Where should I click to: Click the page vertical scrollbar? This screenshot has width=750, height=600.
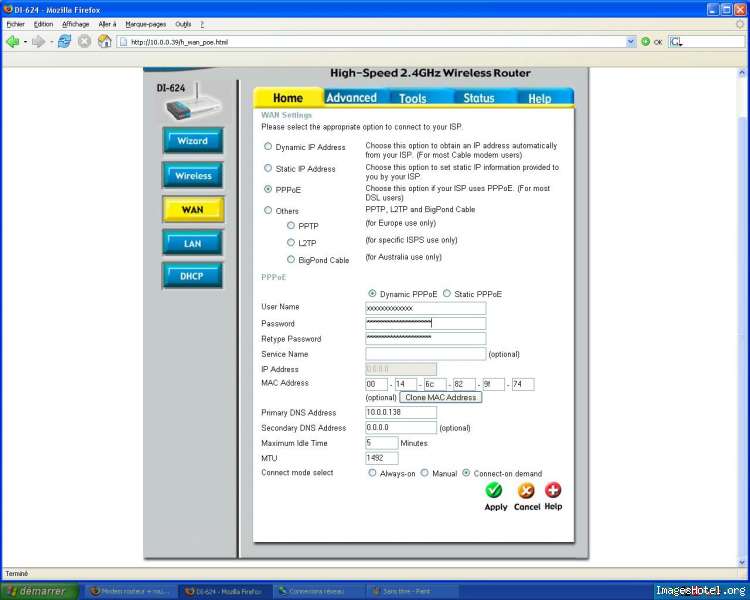point(741,316)
